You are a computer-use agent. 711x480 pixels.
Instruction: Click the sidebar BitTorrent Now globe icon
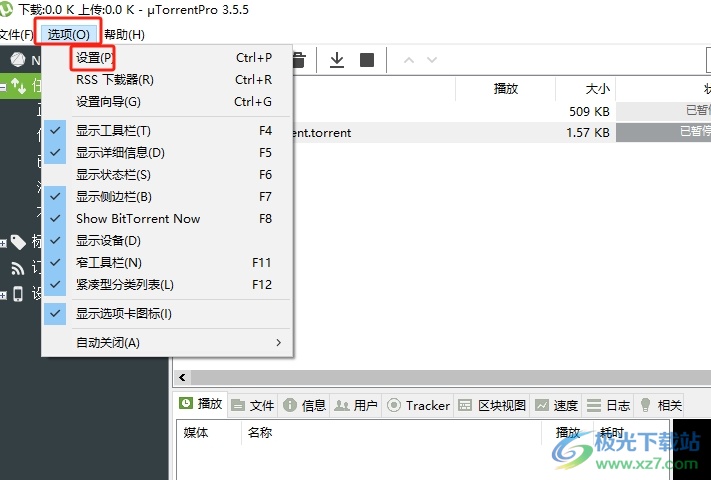point(18,59)
